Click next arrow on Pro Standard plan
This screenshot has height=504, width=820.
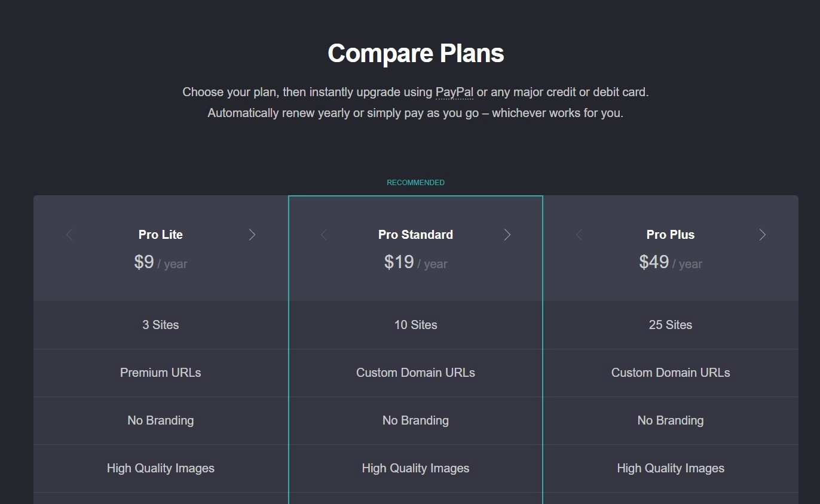(507, 235)
